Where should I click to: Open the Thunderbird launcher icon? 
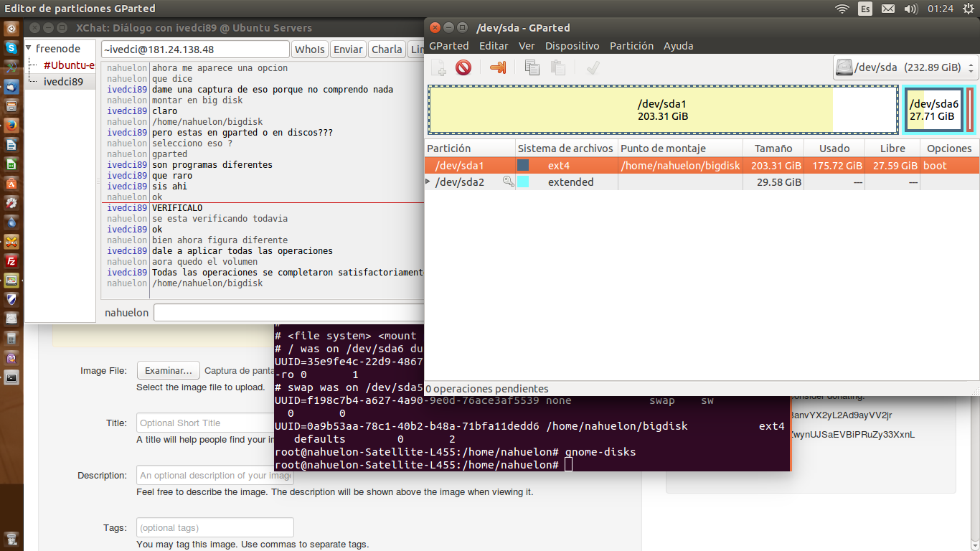pyautogui.click(x=11, y=87)
